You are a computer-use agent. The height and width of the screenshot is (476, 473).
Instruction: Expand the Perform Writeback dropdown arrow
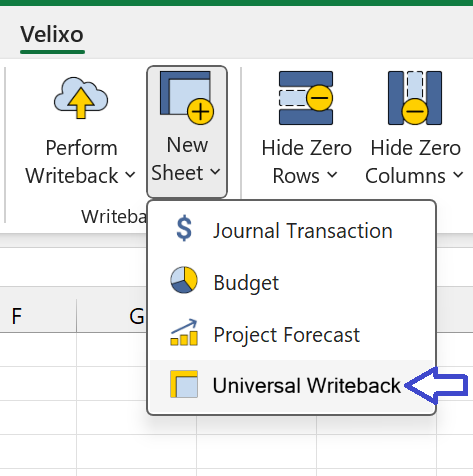point(130,174)
